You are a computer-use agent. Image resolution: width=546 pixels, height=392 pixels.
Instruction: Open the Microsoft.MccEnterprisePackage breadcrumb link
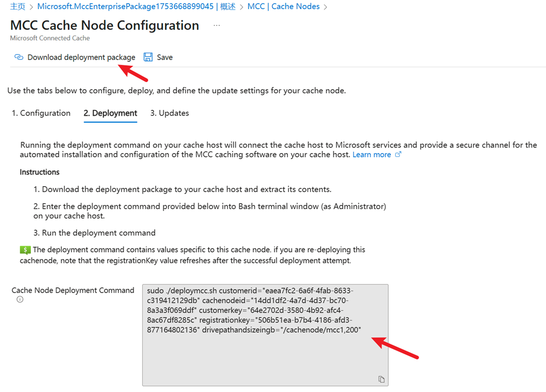(136, 6)
